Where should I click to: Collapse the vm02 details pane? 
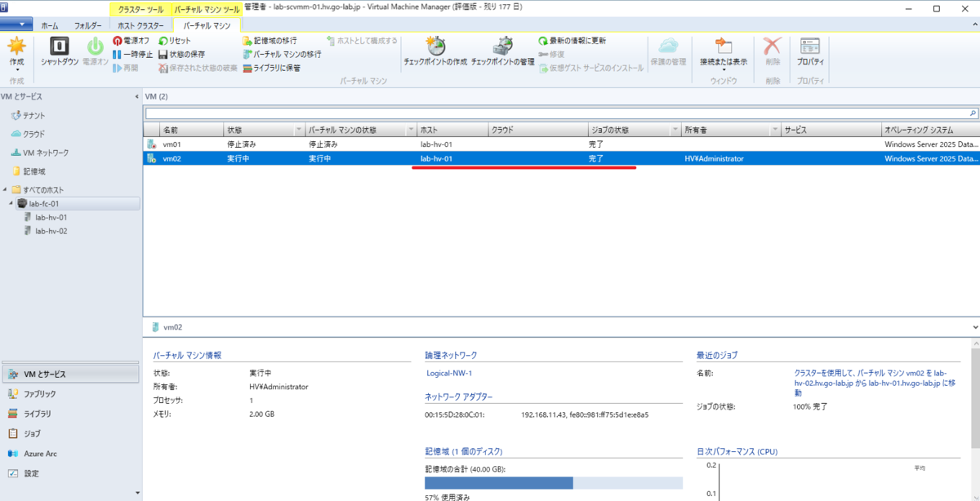(x=974, y=326)
